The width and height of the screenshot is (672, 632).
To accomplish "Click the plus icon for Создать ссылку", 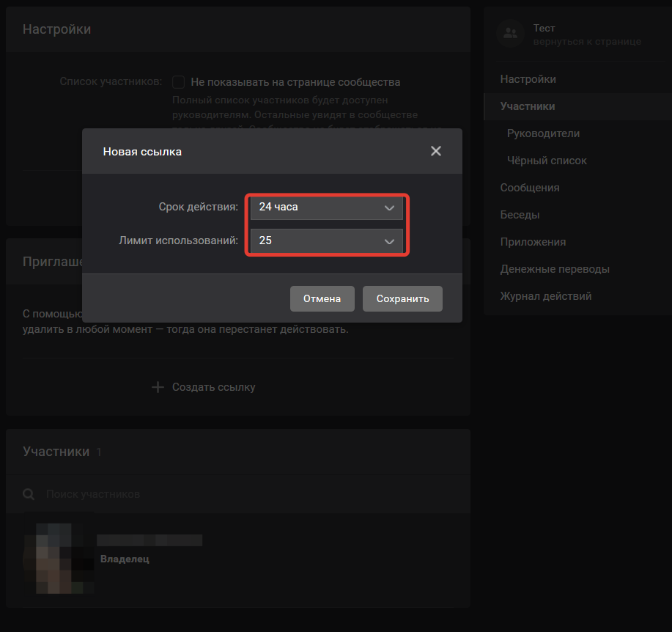I will [158, 387].
